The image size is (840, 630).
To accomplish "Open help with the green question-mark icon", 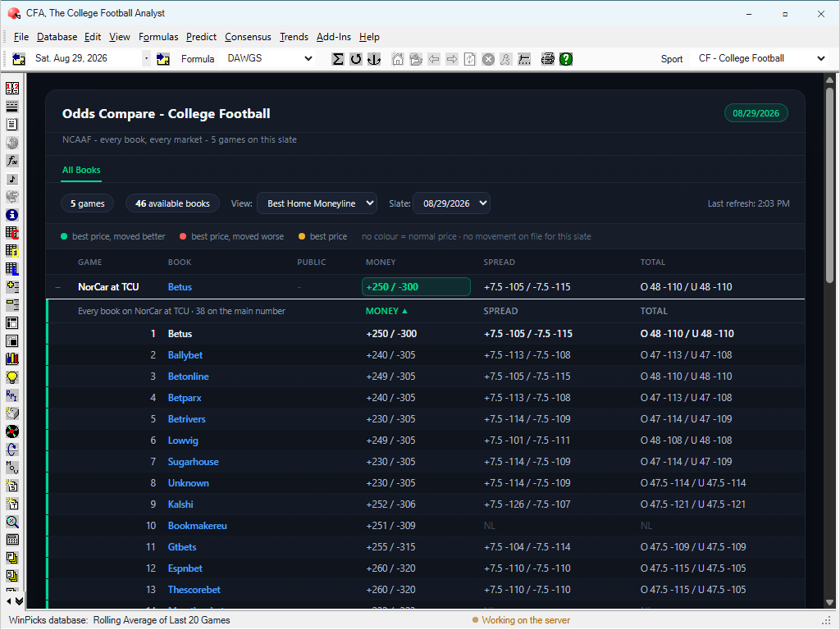I will (x=566, y=59).
